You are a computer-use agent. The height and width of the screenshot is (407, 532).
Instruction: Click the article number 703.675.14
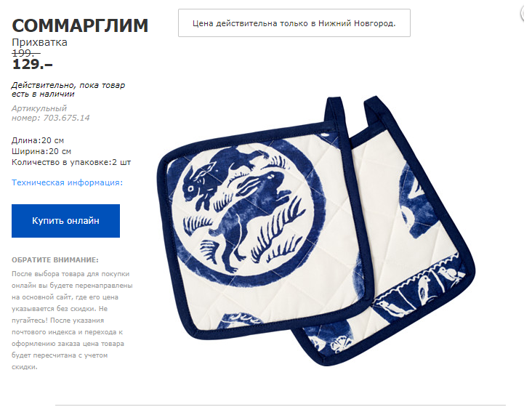[67, 118]
